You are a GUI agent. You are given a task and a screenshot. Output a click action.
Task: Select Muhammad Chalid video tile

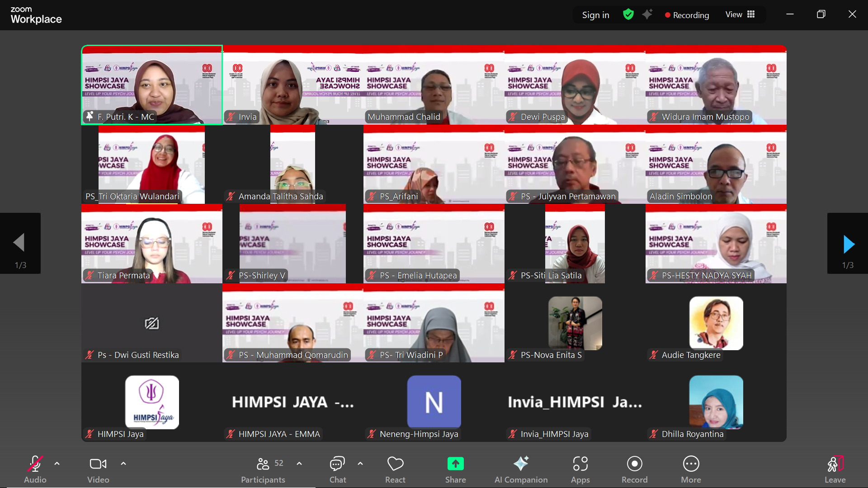434,85
